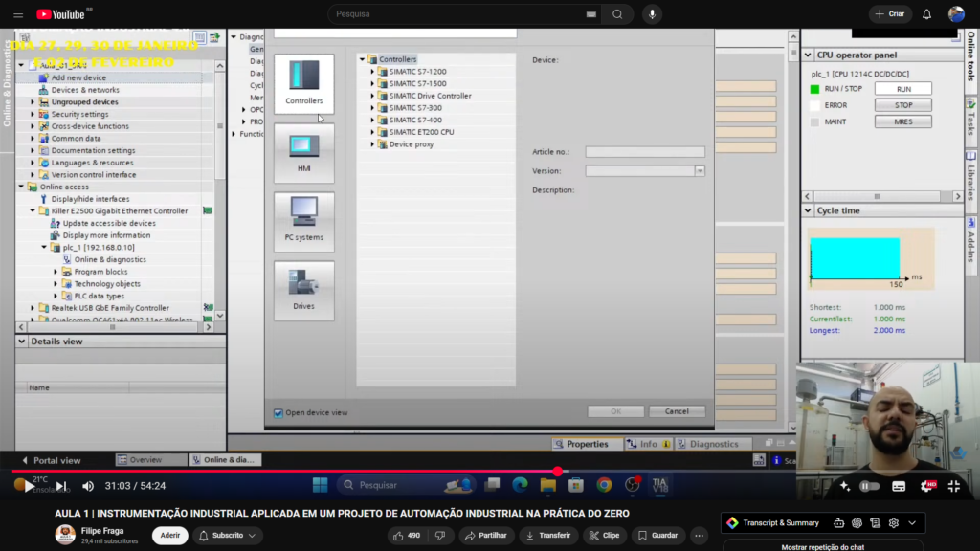Open the Online & diagnostics editor tab
Viewport: 980px width, 551px height.
click(x=225, y=460)
